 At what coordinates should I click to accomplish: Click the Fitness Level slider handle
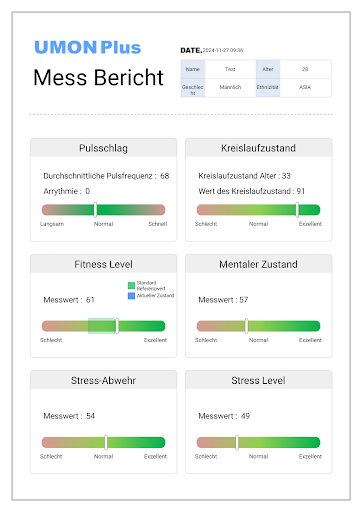coord(117,326)
